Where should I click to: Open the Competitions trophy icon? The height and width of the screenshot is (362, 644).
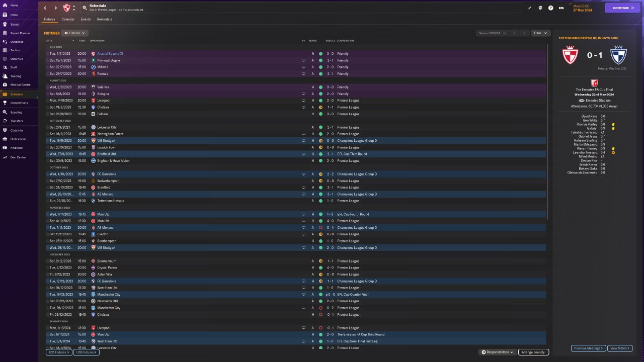coord(5,103)
